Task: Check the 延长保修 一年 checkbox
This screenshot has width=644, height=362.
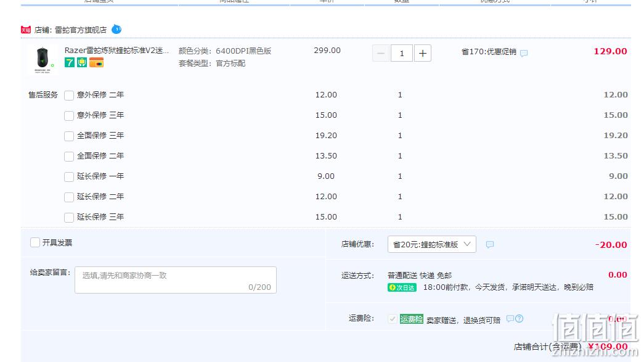Action: 69,177
